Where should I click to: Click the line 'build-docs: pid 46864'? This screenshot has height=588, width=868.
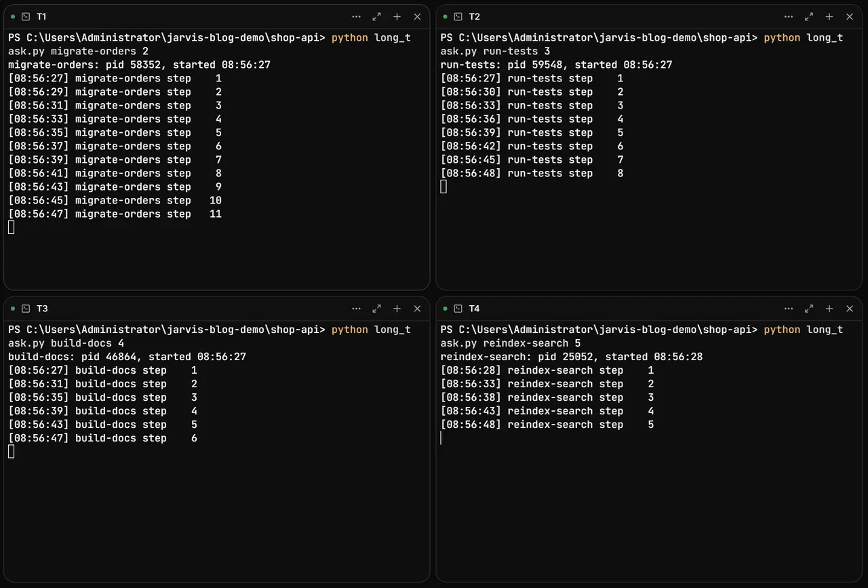127,357
